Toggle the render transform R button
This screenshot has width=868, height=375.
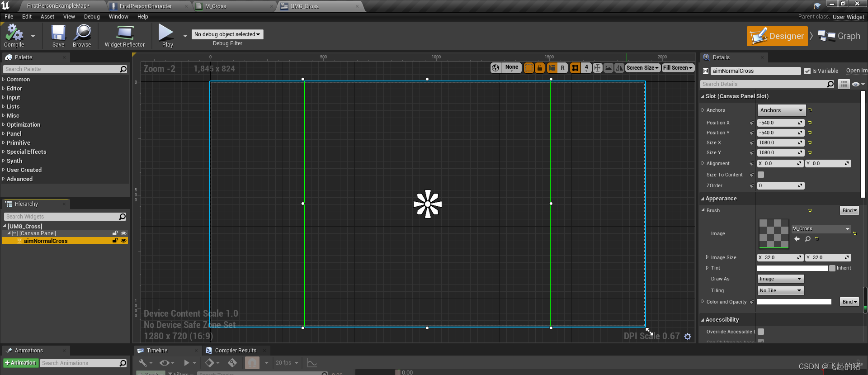click(562, 68)
